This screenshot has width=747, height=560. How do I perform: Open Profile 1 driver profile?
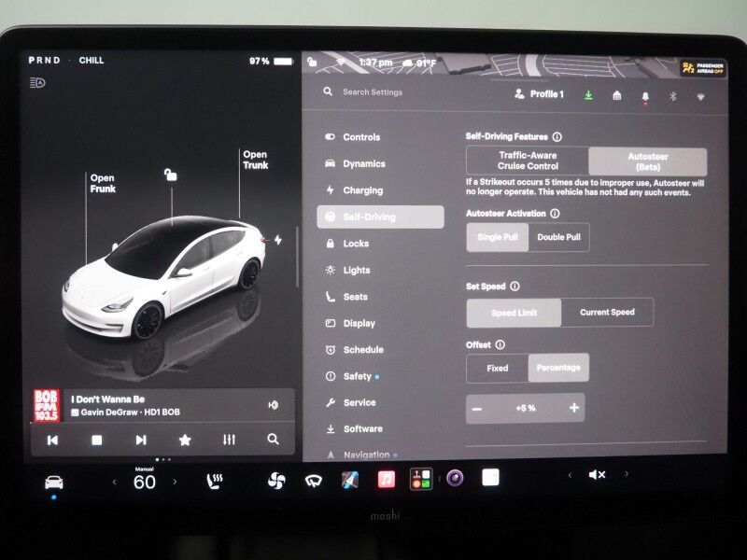pyautogui.click(x=539, y=94)
